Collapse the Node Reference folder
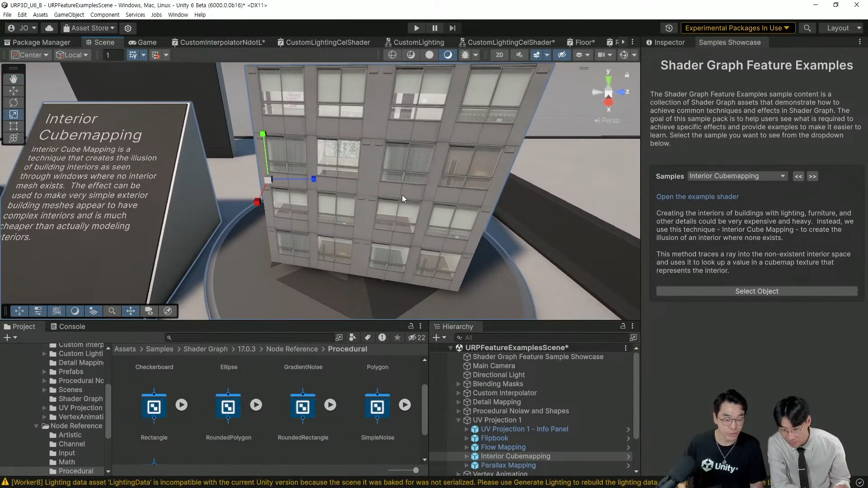The image size is (868, 488). (x=36, y=426)
